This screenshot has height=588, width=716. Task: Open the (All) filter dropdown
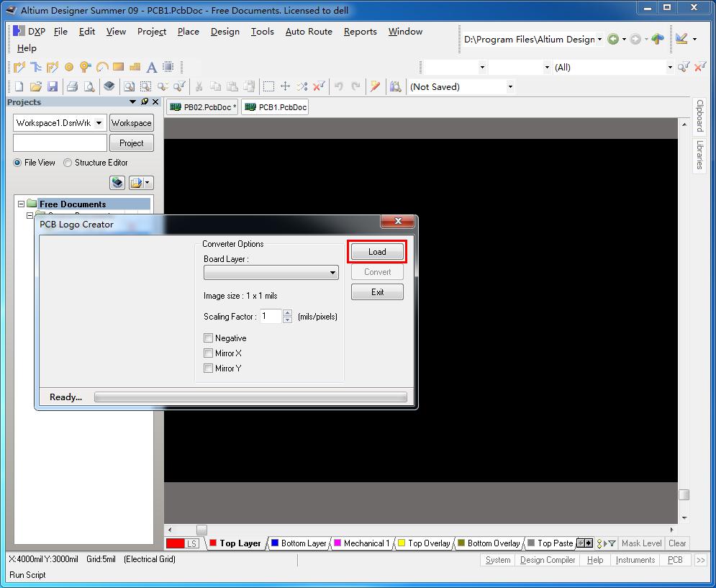click(x=670, y=68)
